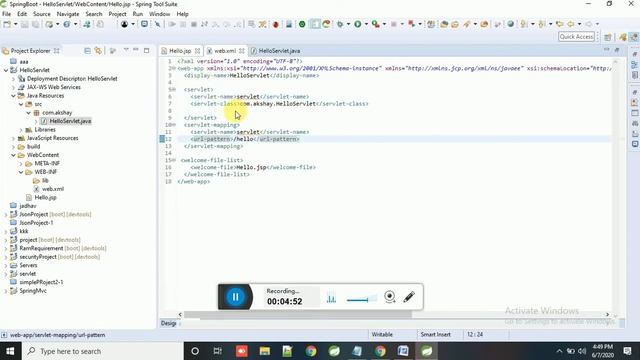Open the New dropdown arrow in toolbar
The width and height of the screenshot is (640, 360).
click(x=16, y=24)
